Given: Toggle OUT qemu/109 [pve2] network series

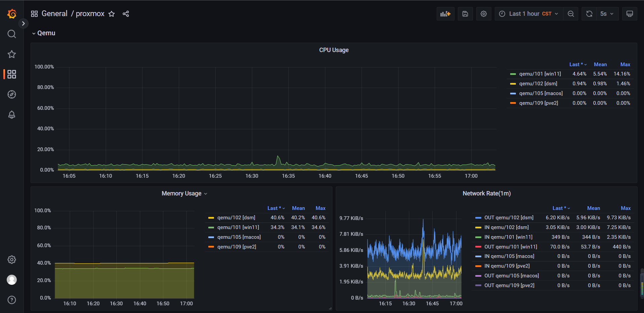Looking at the screenshot, I should (509, 285).
